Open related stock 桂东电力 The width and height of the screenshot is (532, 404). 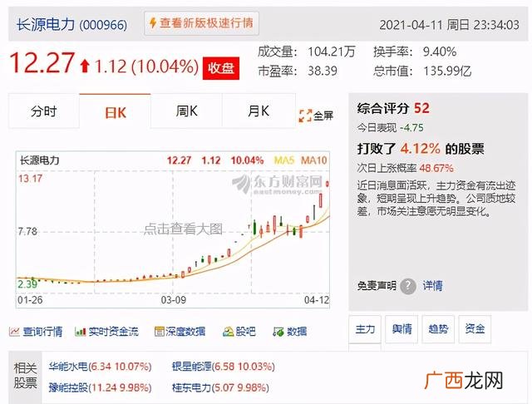point(220,387)
